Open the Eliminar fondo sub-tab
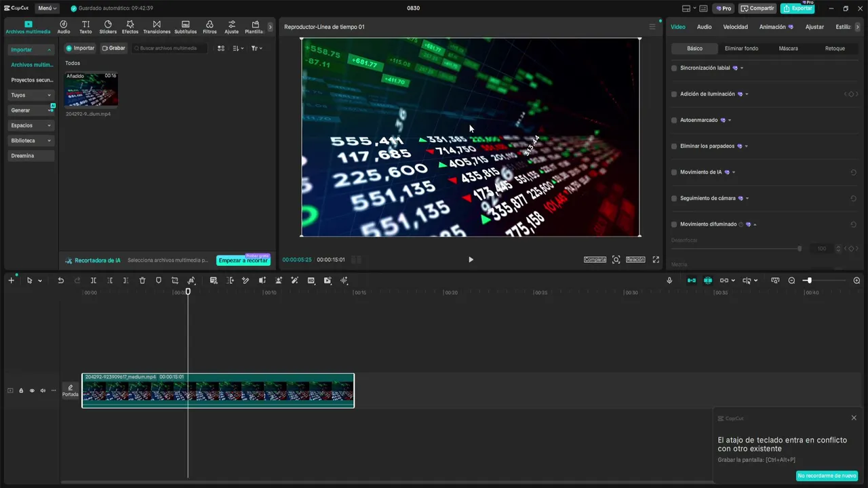Image resolution: width=868 pixels, height=488 pixels. click(x=741, y=49)
